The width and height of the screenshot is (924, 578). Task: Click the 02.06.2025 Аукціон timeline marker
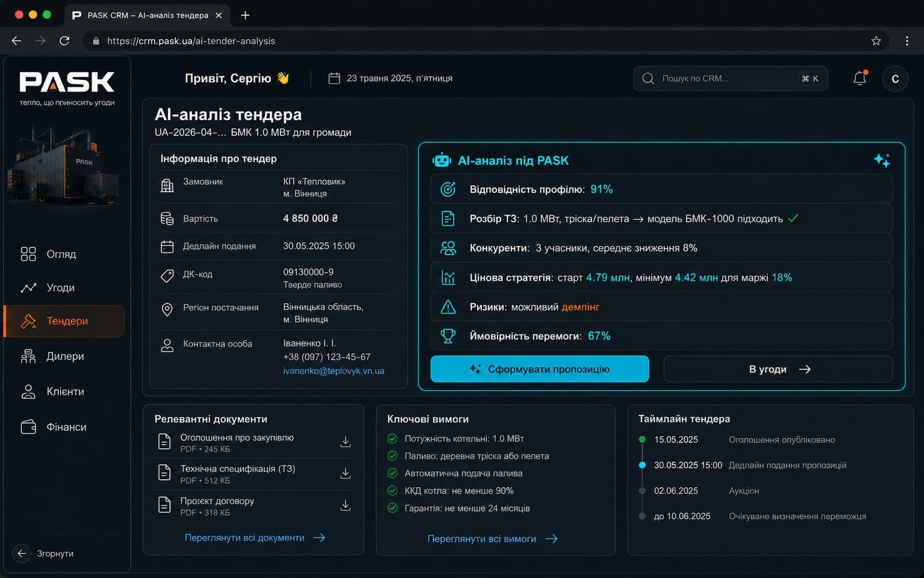642,491
